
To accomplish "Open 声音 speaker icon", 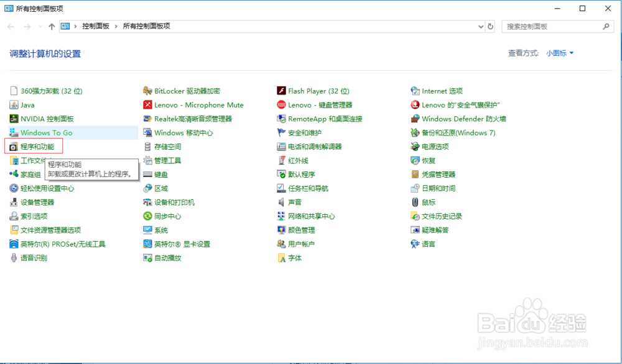I will (281, 202).
